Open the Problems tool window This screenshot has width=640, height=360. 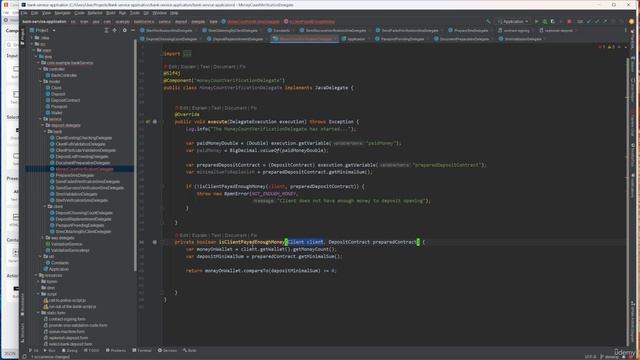[x=116, y=350]
